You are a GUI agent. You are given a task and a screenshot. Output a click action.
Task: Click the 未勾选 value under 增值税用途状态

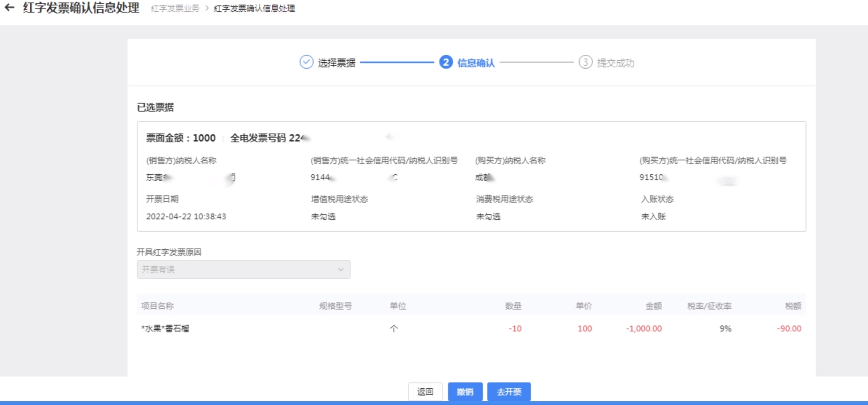click(x=323, y=217)
